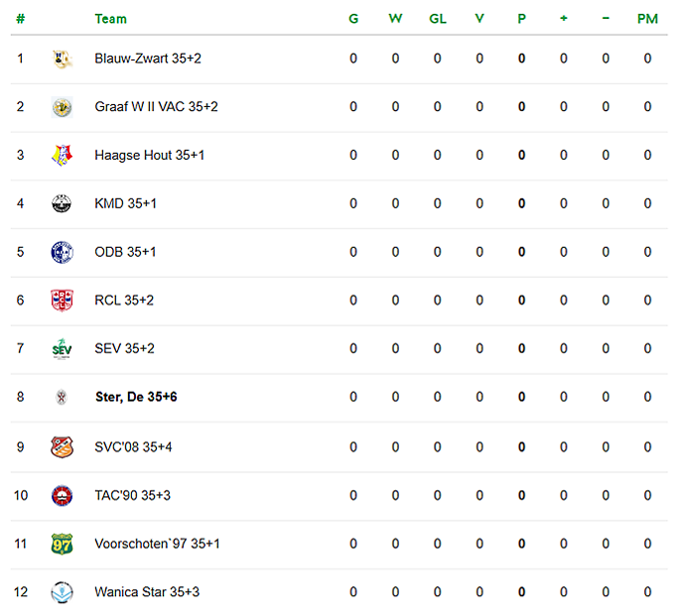Select the Haagse Hout club emblem
This screenshot has height=616, width=679.
(x=62, y=156)
